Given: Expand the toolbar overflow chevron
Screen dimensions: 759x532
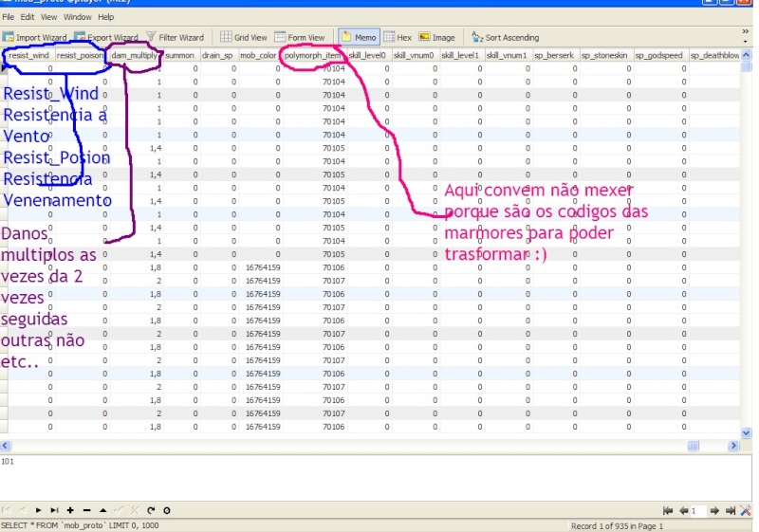Looking at the screenshot, I should (746, 31).
